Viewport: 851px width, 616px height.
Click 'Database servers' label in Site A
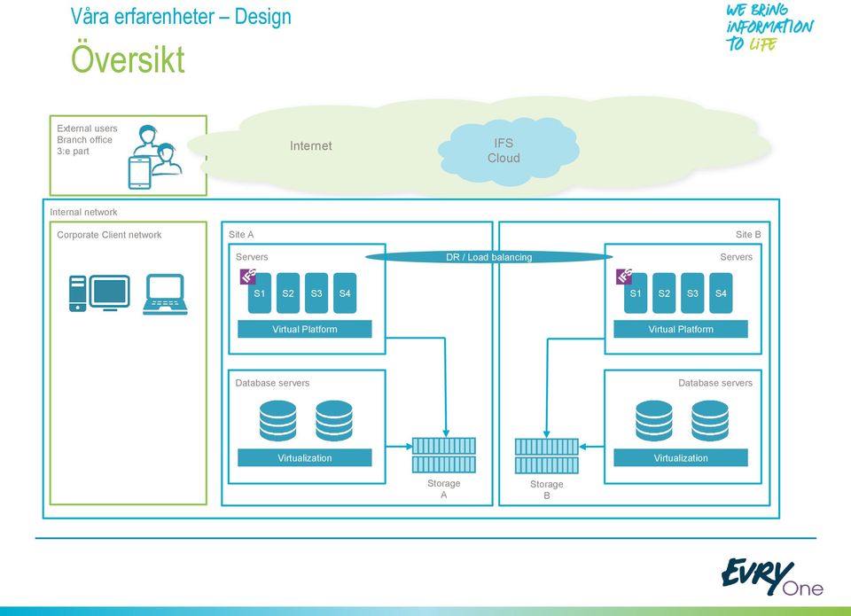[272, 383]
